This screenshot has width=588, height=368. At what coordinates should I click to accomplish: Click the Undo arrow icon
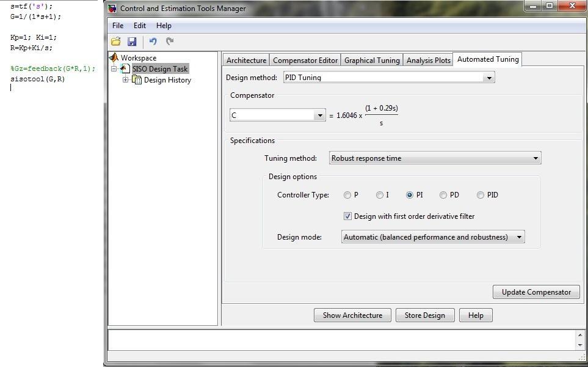pyautogui.click(x=153, y=42)
